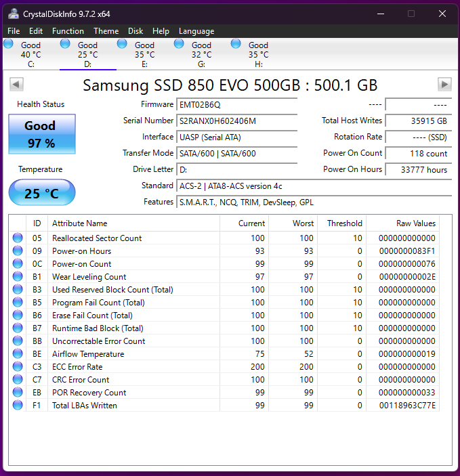Image resolution: width=460 pixels, height=476 pixels.
Task: Click the ID column header
Action: 37,223
